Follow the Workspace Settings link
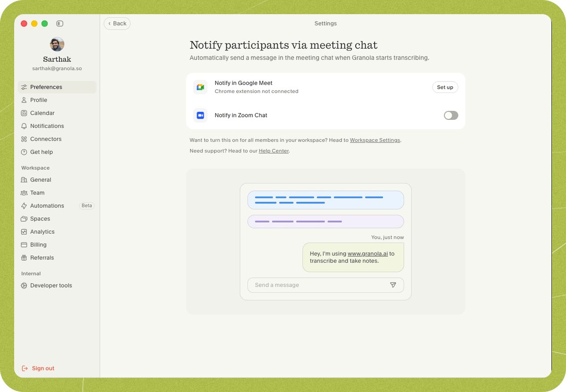Image resolution: width=566 pixels, height=392 pixels. (x=375, y=140)
